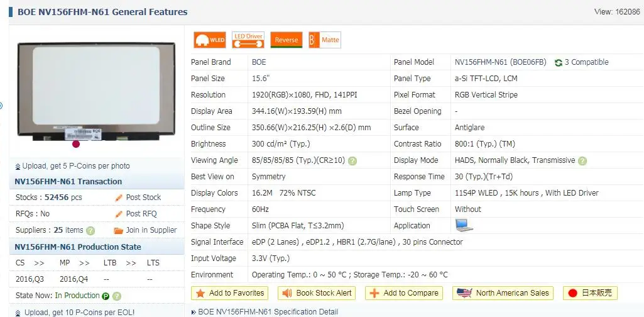The image size is (644, 317).
Task: Click the panel model NV156FHM-N61 (BOE06FB) value
Action: pyautogui.click(x=501, y=62)
